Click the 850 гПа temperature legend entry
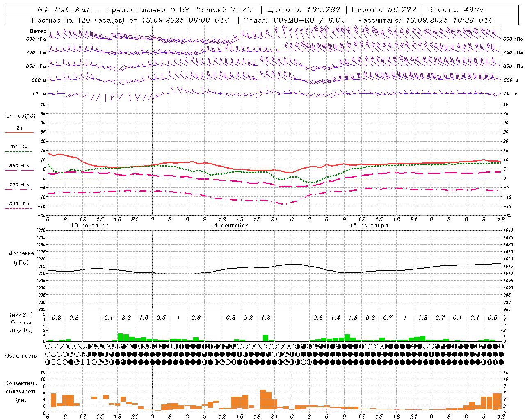Image resolution: width=525 pixels, height=420 pixels. click(19, 166)
